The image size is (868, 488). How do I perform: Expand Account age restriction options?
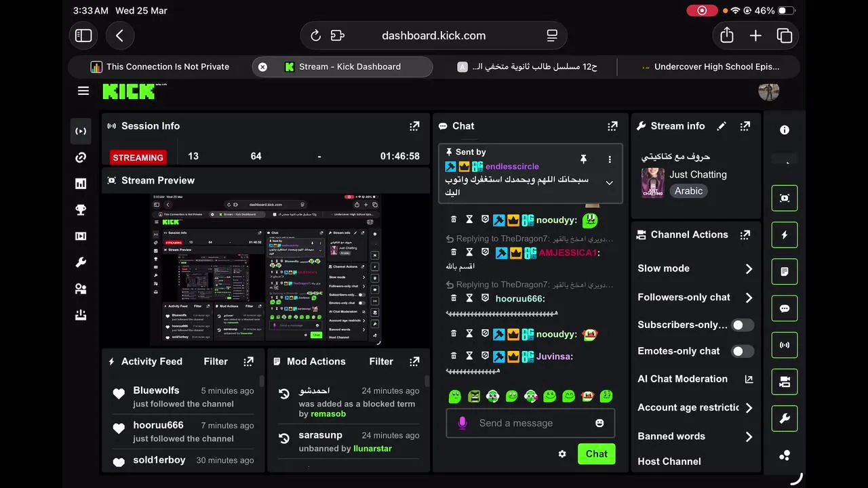tap(749, 408)
